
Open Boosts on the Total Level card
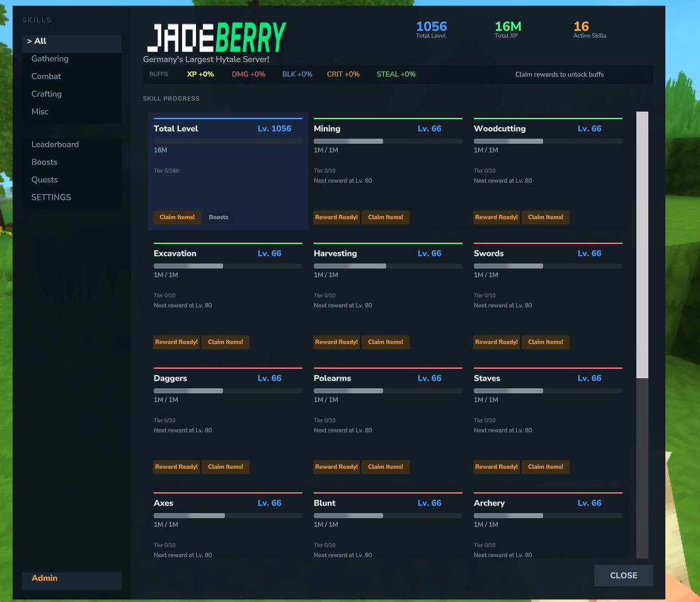pos(219,217)
